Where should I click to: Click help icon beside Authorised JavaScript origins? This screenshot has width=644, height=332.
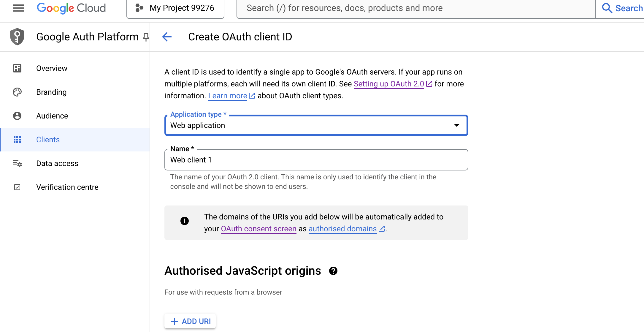(333, 271)
